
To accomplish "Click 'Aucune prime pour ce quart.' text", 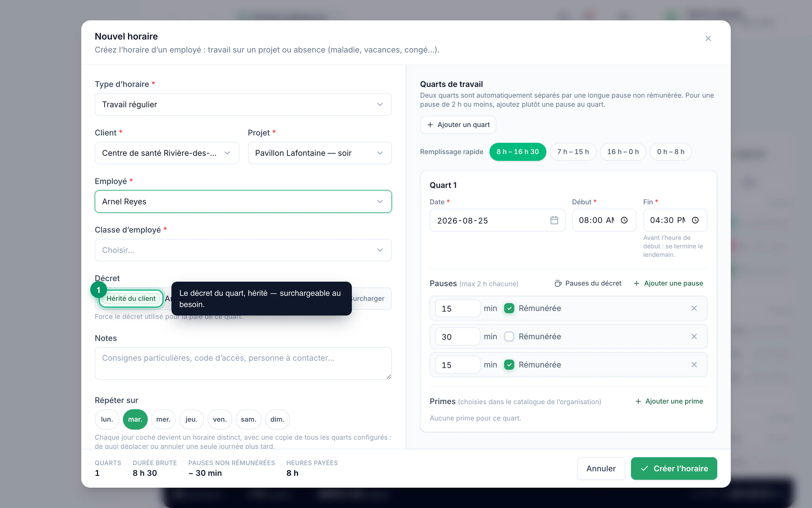I will click(x=475, y=418).
